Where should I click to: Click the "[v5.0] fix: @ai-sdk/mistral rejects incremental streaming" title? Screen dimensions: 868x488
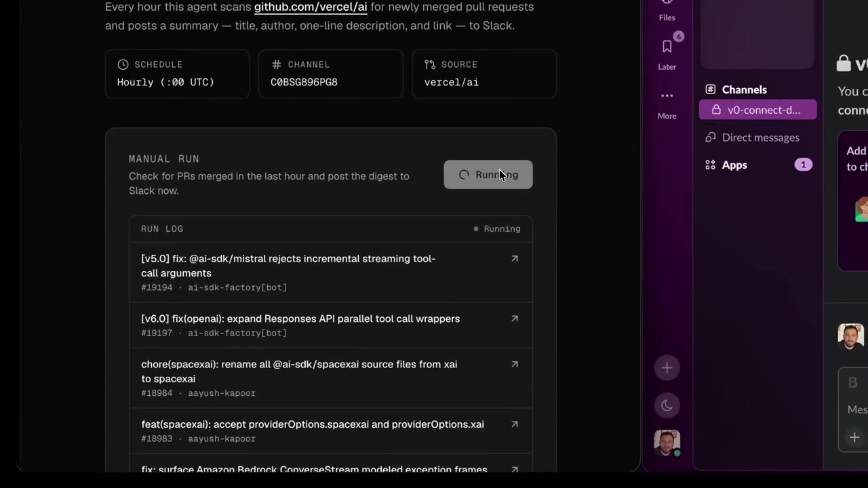[x=288, y=266]
